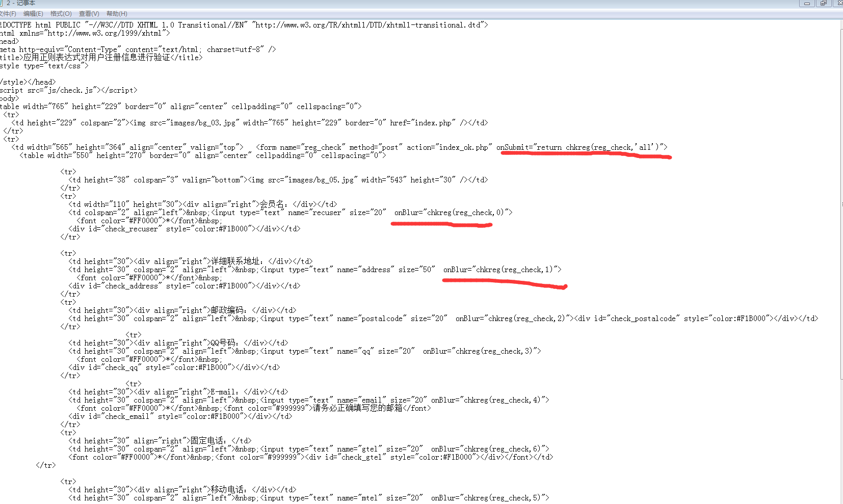Click the div id="check_address" line
The height and width of the screenshot is (504, 843).
pos(185,286)
